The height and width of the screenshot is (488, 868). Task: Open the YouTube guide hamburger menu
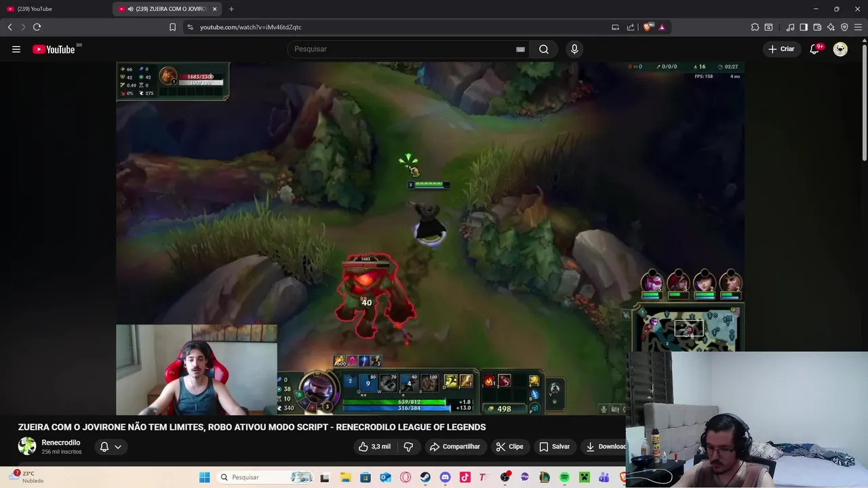point(16,49)
